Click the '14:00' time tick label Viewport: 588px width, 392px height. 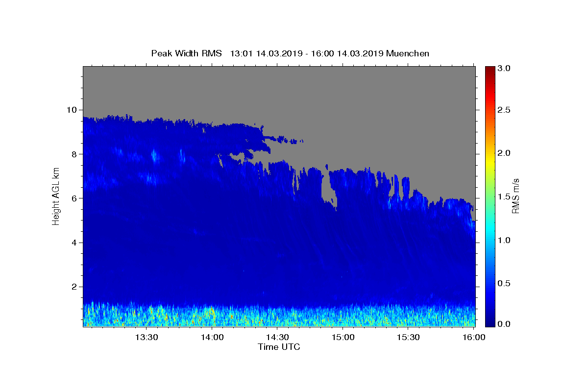click(212, 337)
